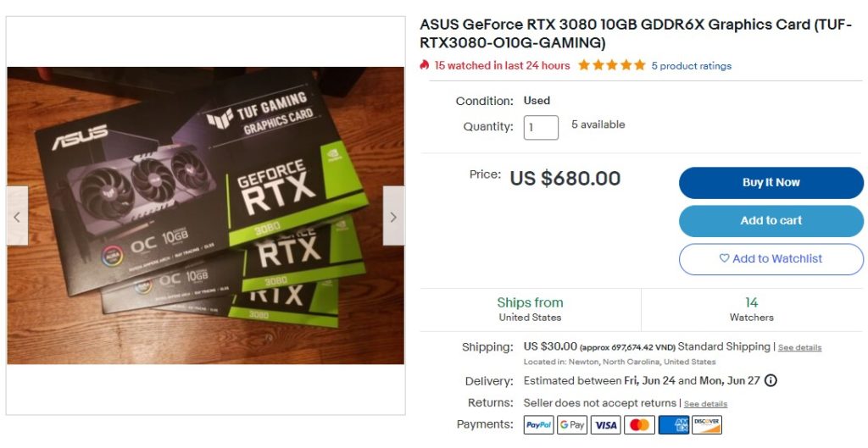Click the Mastercard icon
The width and height of the screenshot is (868, 448).
[x=639, y=425]
